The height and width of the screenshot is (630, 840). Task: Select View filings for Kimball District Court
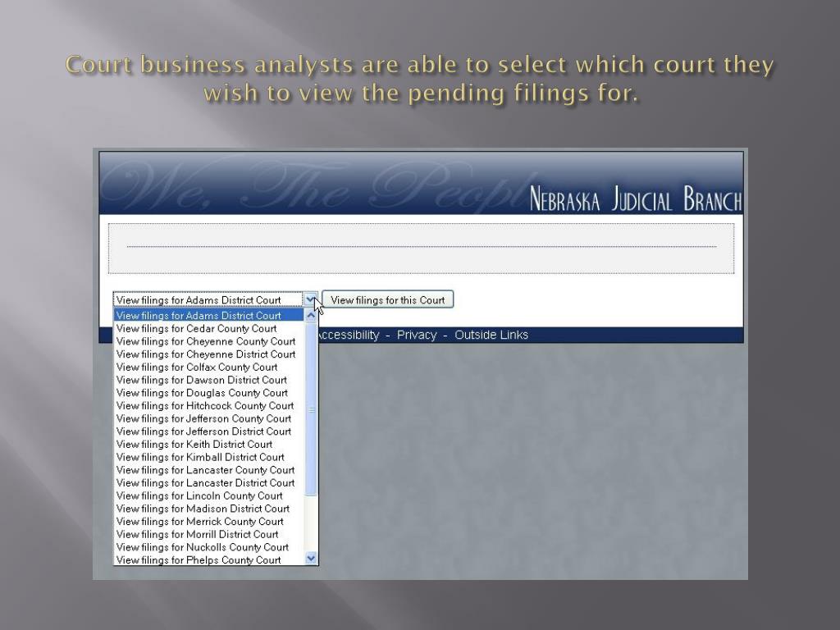point(209,457)
